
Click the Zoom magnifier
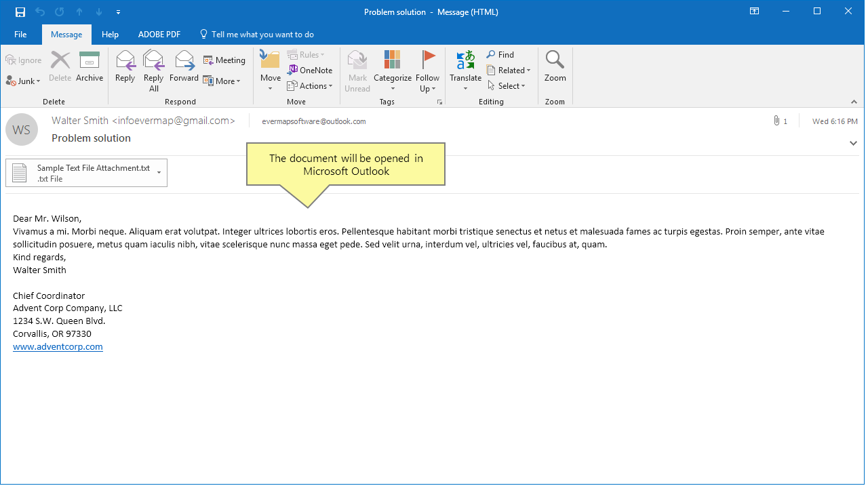(555, 66)
